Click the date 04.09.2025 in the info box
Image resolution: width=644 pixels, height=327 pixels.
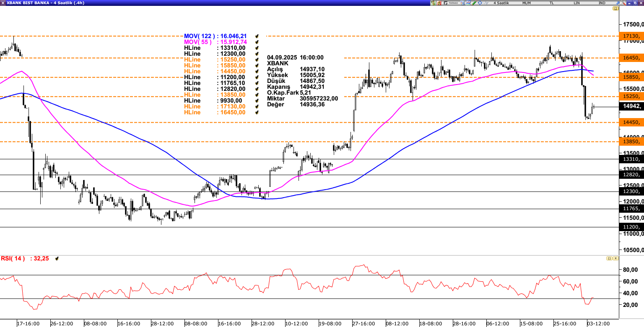281,57
